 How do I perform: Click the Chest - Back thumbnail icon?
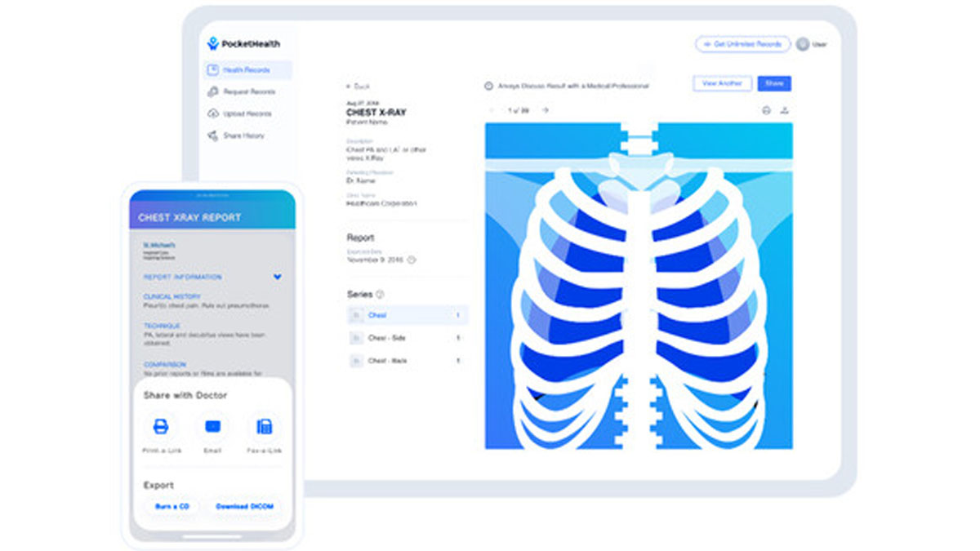click(x=356, y=361)
